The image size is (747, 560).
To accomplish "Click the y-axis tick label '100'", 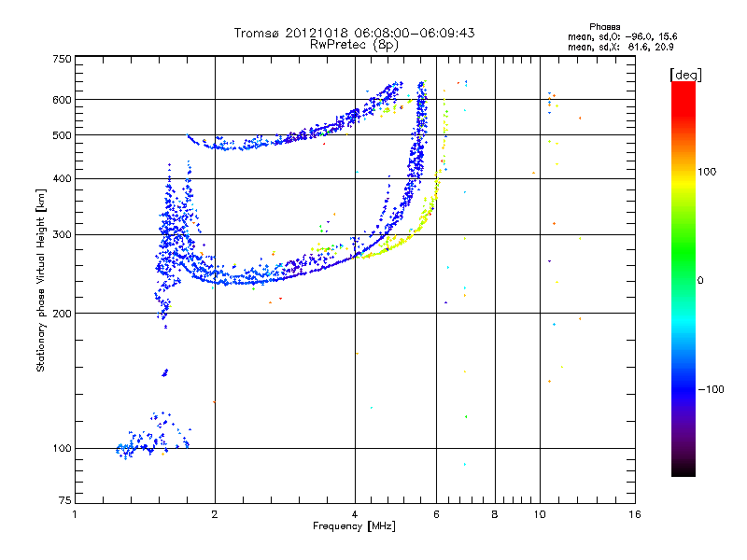I will [x=62, y=448].
